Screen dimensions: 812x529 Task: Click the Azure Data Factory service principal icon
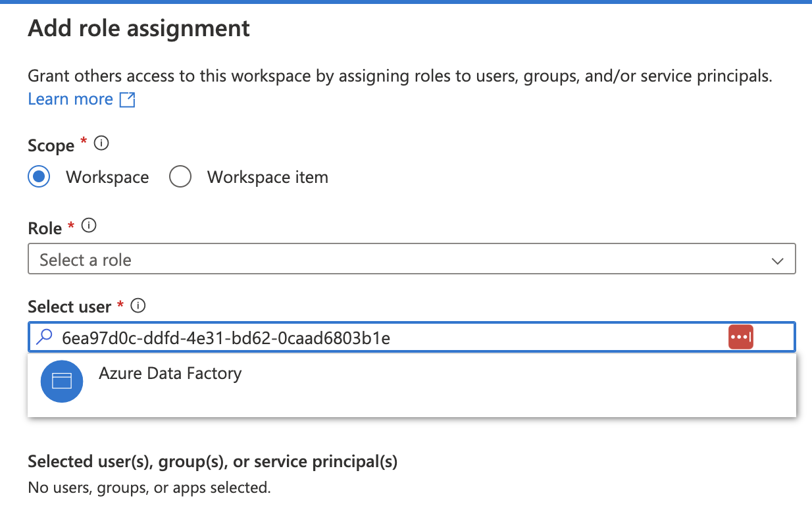coord(61,382)
